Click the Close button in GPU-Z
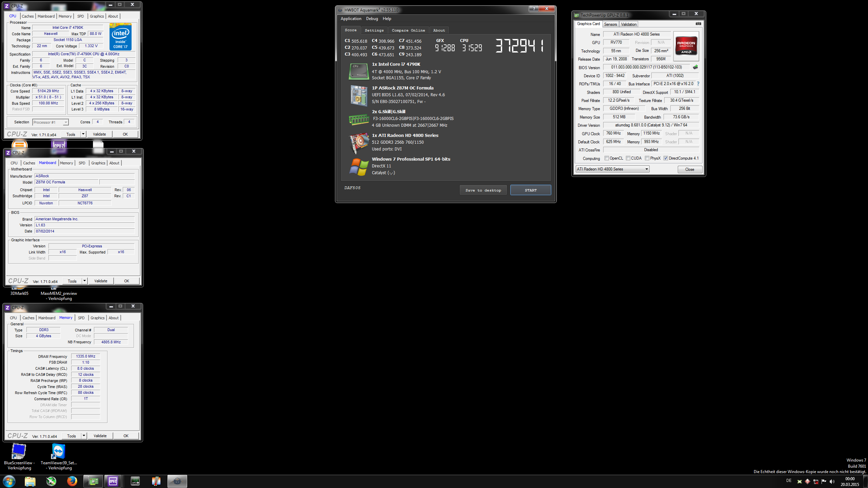The width and height of the screenshot is (868, 488). pos(690,169)
